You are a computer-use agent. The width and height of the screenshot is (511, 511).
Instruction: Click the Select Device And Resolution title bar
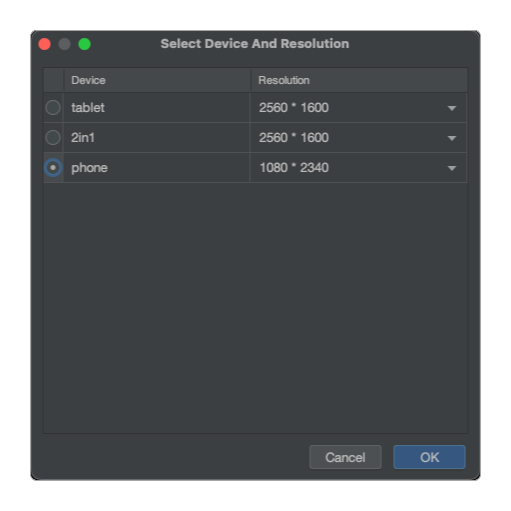255,44
